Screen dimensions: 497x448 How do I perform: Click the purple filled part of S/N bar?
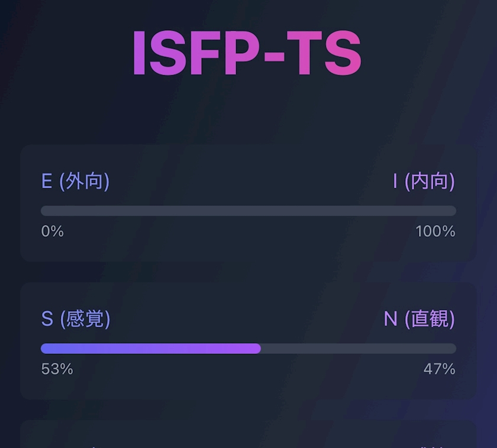coord(151,349)
